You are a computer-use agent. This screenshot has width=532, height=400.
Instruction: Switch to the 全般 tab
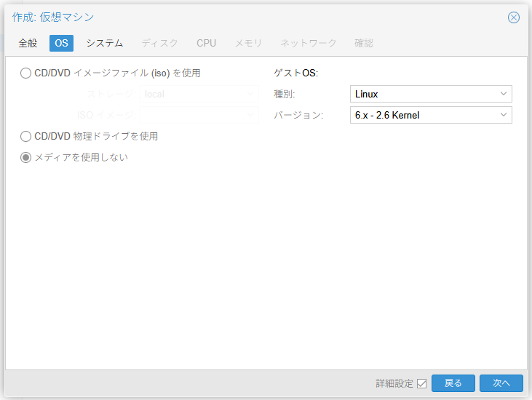pos(28,43)
